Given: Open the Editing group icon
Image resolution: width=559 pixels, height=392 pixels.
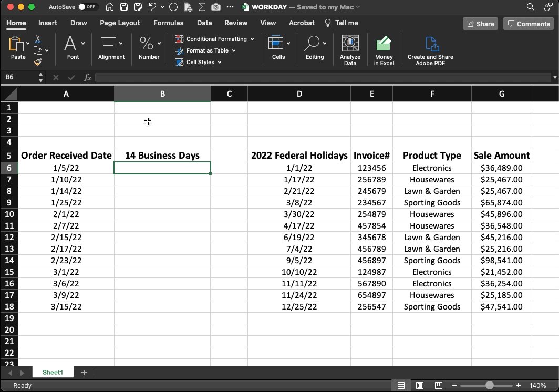Looking at the screenshot, I should click(312, 43).
